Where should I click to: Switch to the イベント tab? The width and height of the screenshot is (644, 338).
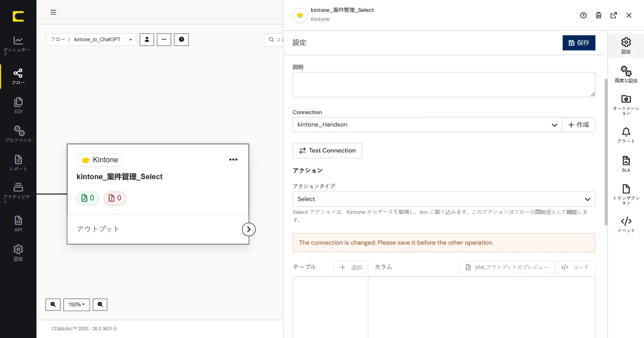point(626,225)
